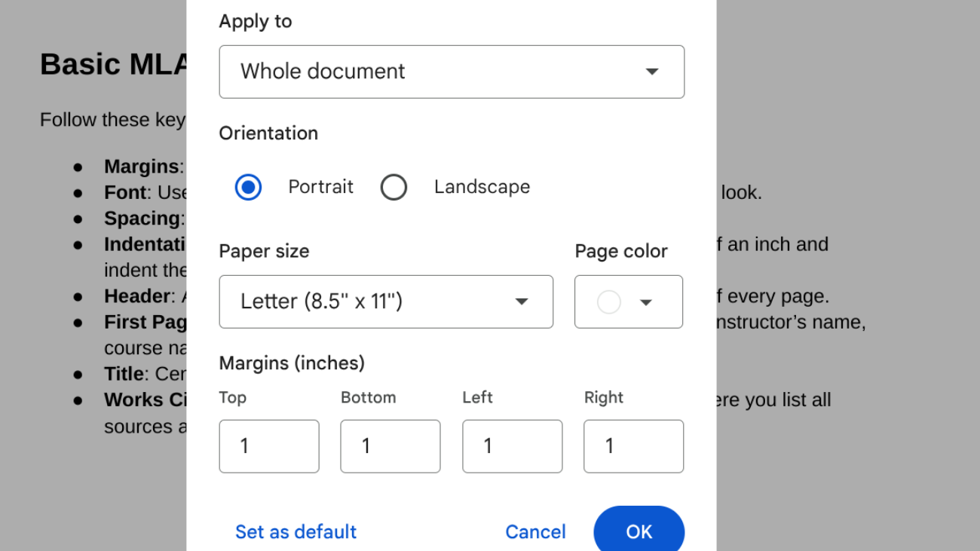Click the Bottom margin input field
The image size is (980, 551).
pyautogui.click(x=390, y=446)
